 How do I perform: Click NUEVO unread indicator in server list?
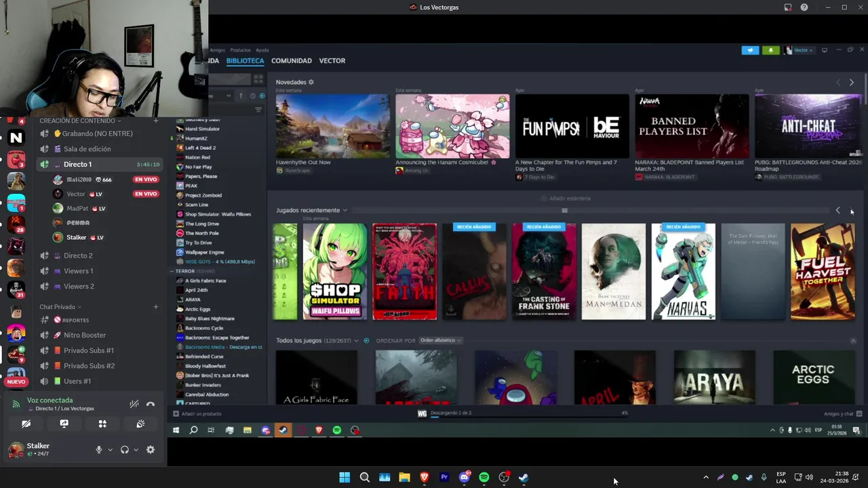click(16, 382)
